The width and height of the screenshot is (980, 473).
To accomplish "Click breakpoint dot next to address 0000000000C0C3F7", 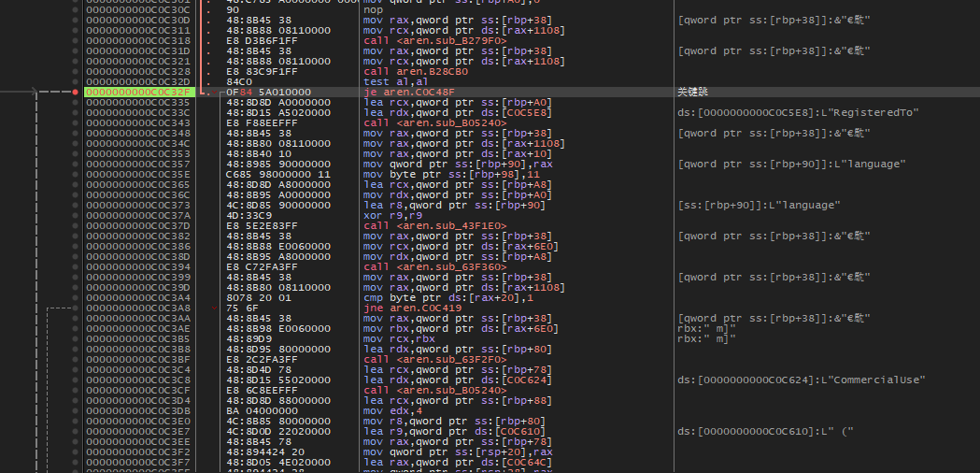I will (x=75, y=462).
